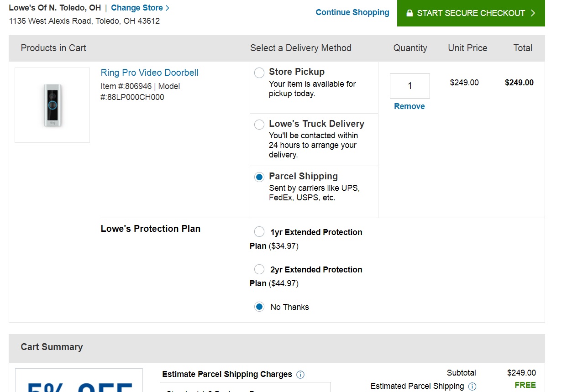Image resolution: width=567 pixels, height=392 pixels.
Task: Click the info icon beside Estimate Parcel Shipping Charges
Action: [x=300, y=374]
